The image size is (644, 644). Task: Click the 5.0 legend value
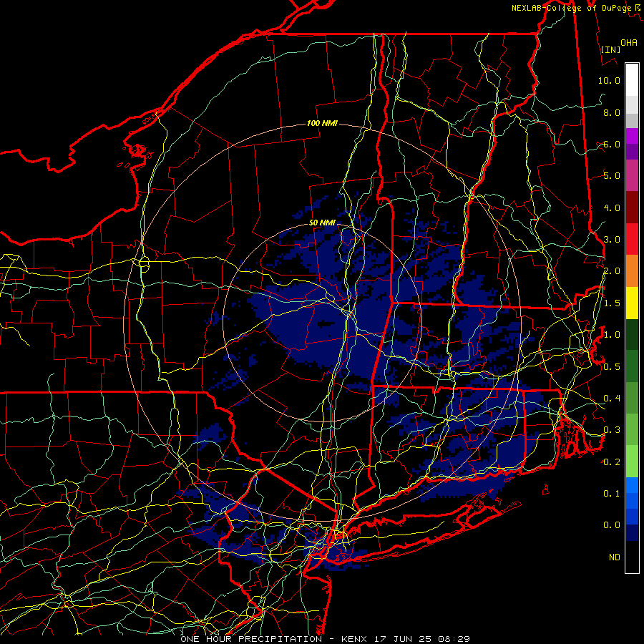click(612, 176)
